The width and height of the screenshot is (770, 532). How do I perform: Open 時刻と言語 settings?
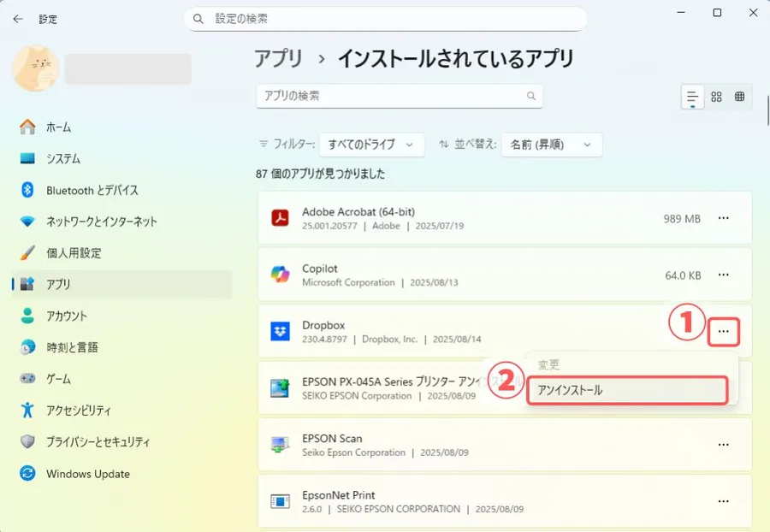click(x=121, y=347)
